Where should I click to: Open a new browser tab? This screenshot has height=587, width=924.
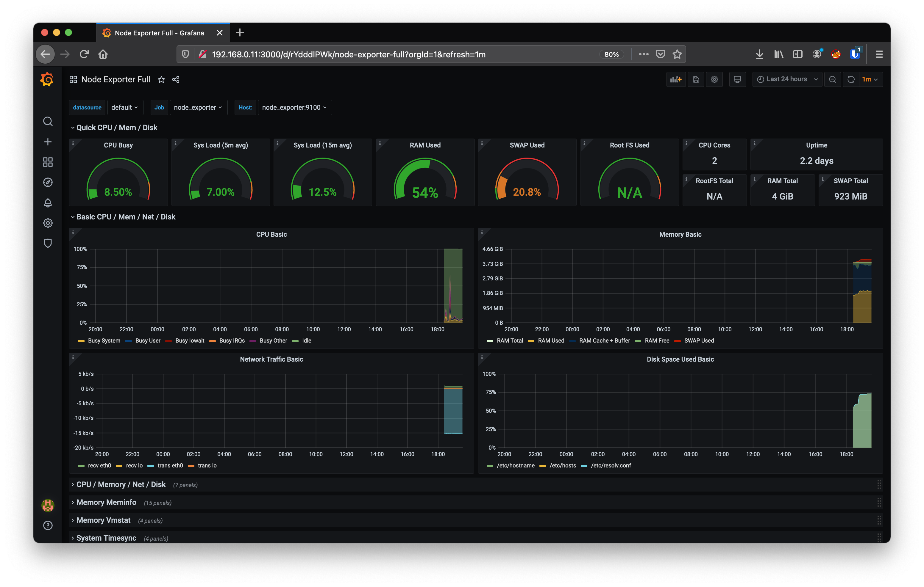(240, 33)
